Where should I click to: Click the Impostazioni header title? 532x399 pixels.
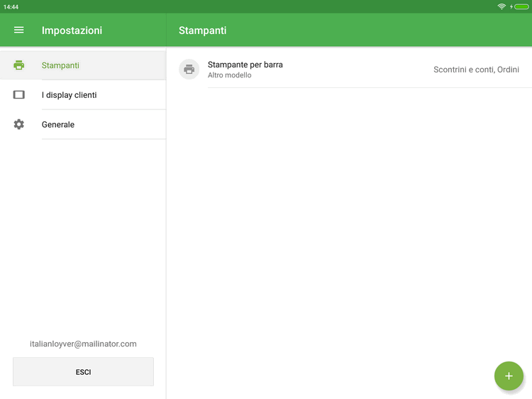(72, 31)
